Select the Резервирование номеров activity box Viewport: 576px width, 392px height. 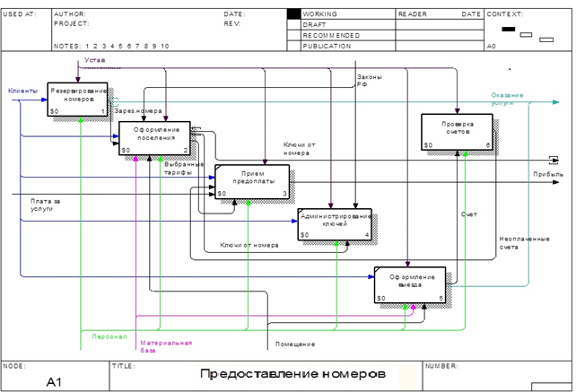(77, 100)
